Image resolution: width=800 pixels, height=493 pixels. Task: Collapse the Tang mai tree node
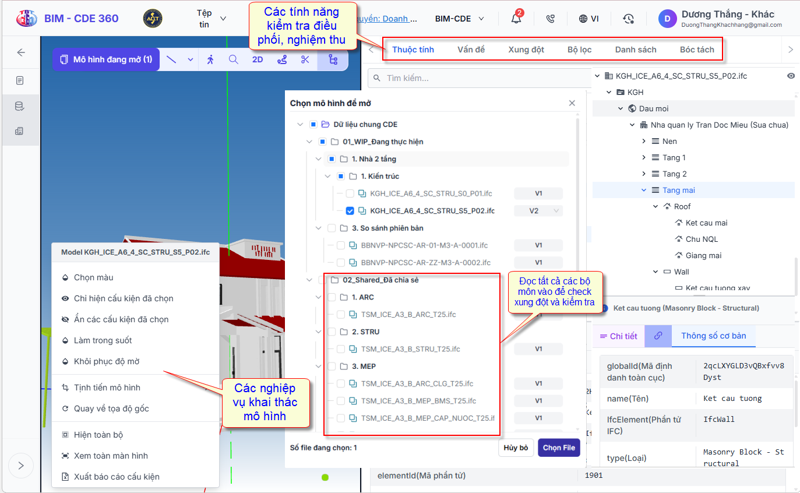pyautogui.click(x=644, y=190)
